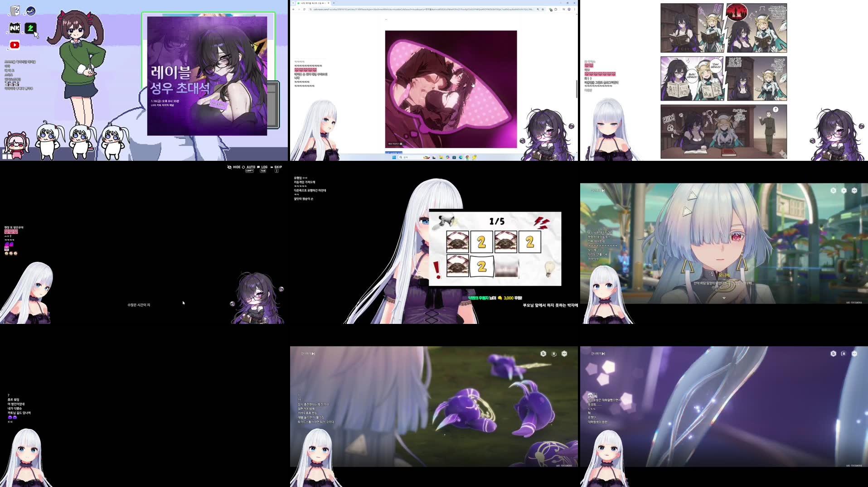Toggle HIDE to conceal the dialogue box

(x=236, y=167)
